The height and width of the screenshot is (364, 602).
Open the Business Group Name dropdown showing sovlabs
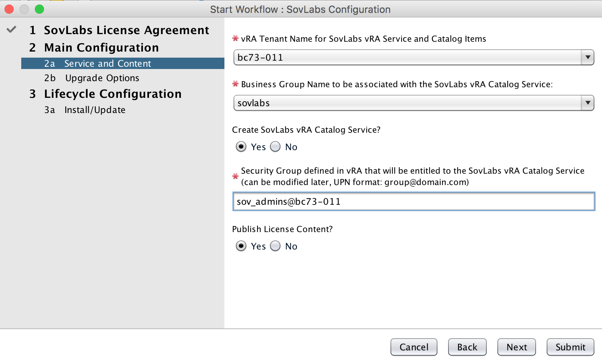(414, 103)
